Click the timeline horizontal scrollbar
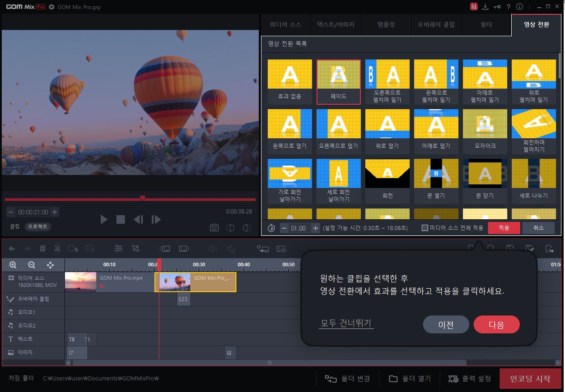This screenshot has width=565, height=392. 269,362
